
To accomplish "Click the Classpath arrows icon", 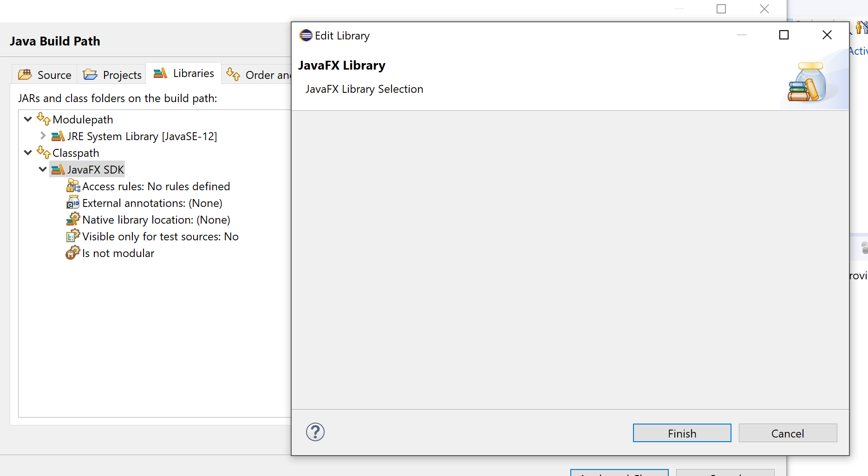I will click(44, 152).
